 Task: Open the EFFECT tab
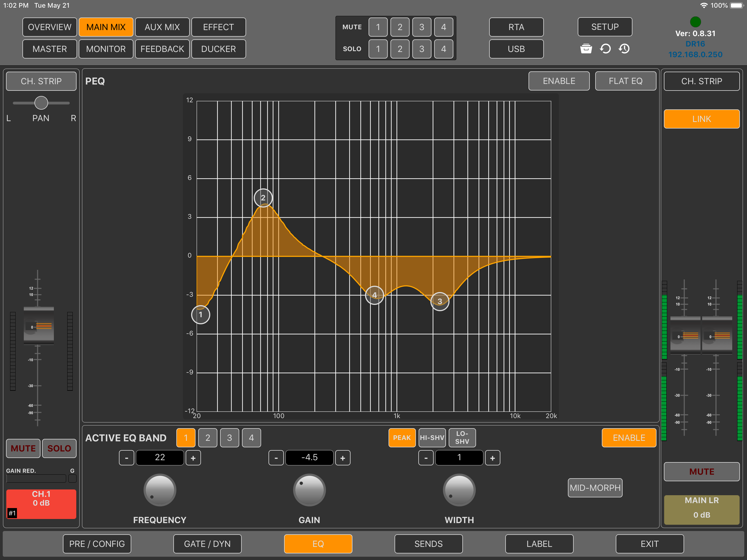(x=218, y=27)
